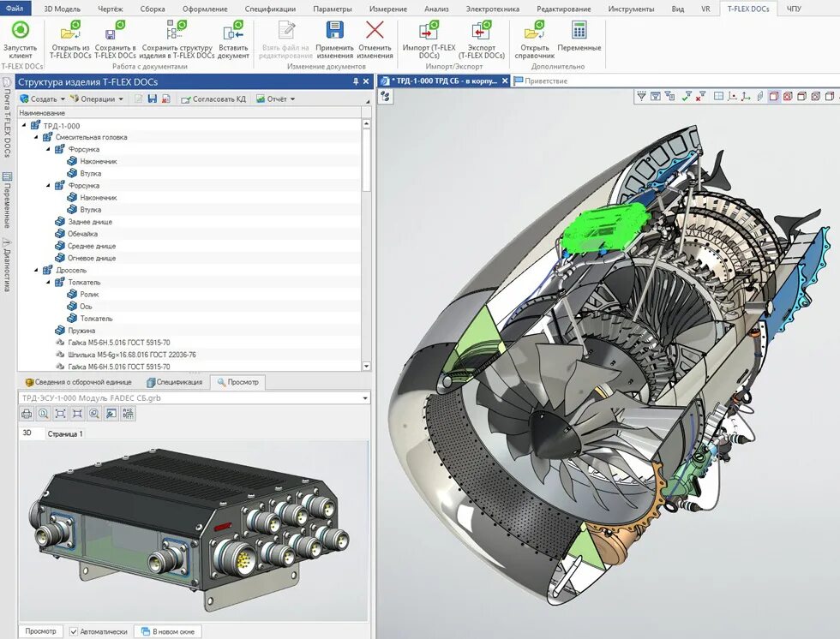Click Применить изменения floppy disk icon
Image resolution: width=840 pixels, height=639 pixels.
335,31
